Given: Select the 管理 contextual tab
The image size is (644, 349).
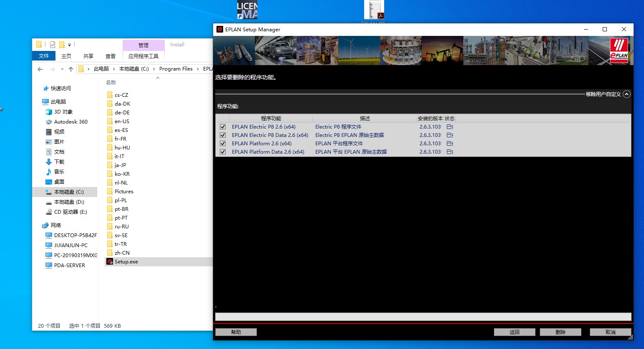Looking at the screenshot, I should (143, 45).
